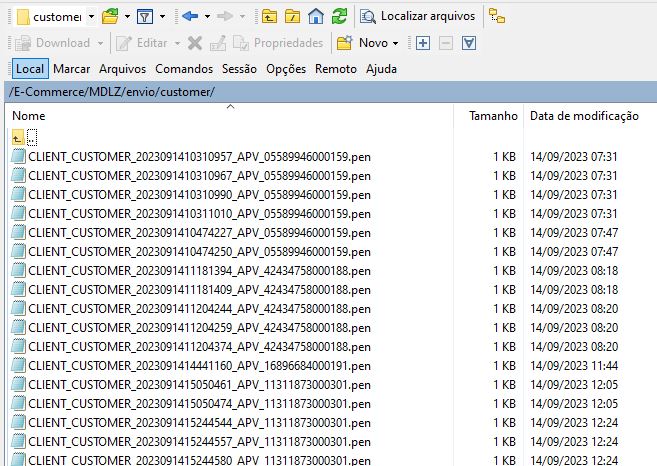Expand the Novo dropdown arrow

[395, 43]
